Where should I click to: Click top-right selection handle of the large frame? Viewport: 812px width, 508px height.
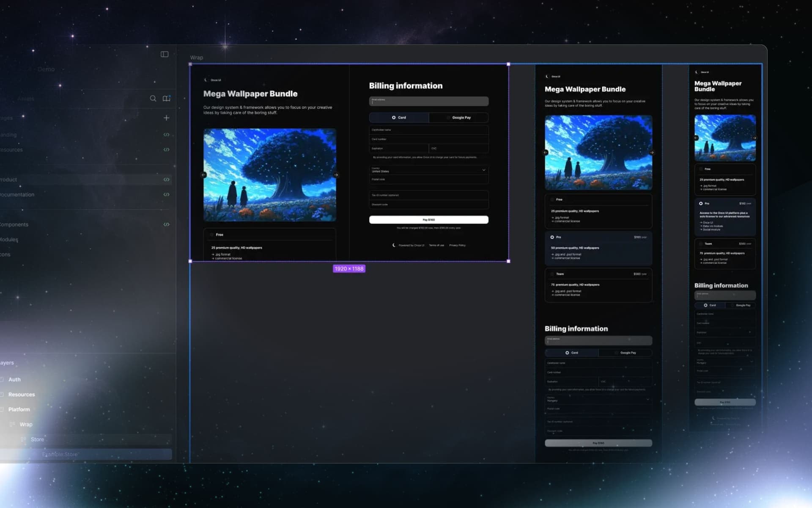[x=508, y=64]
